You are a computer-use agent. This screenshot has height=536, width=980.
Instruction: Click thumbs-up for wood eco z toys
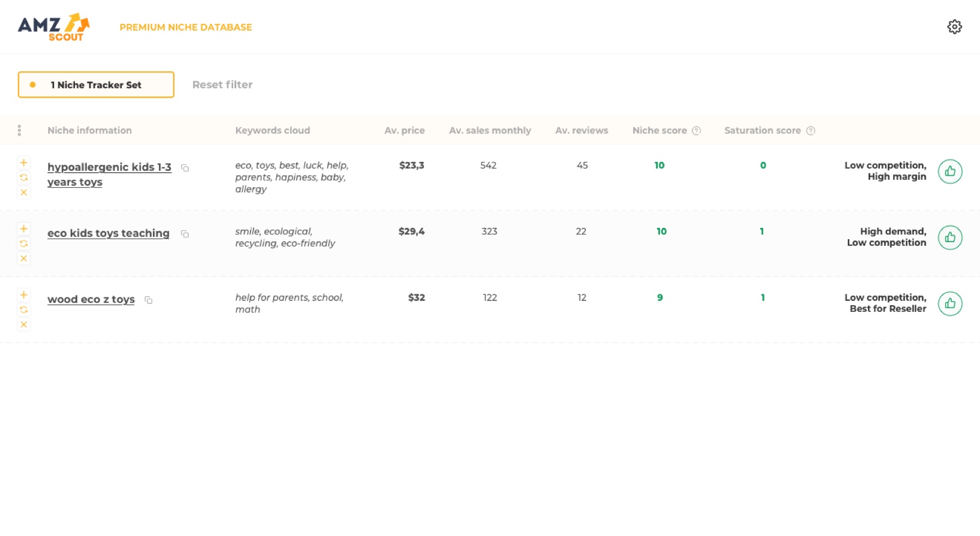pos(950,303)
